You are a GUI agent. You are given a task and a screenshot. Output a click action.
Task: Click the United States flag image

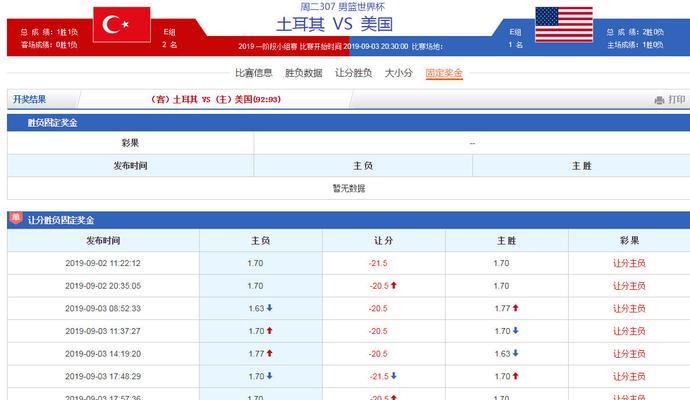pos(564,25)
